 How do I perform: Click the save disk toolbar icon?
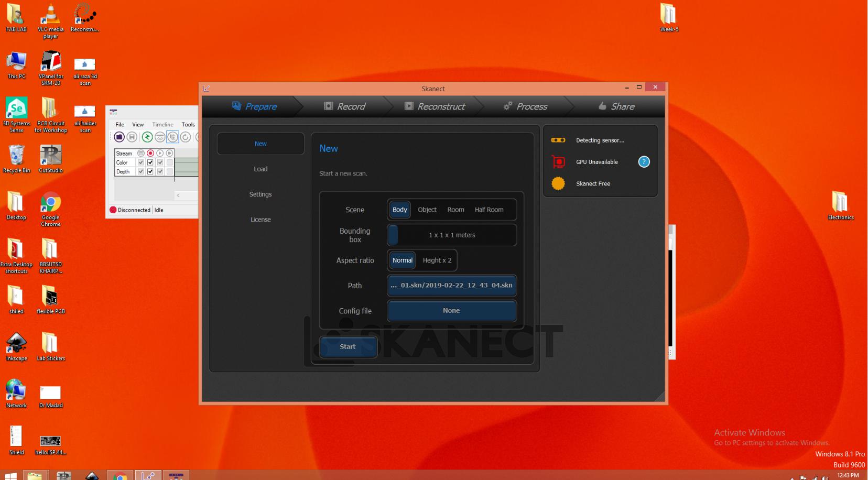tap(132, 137)
